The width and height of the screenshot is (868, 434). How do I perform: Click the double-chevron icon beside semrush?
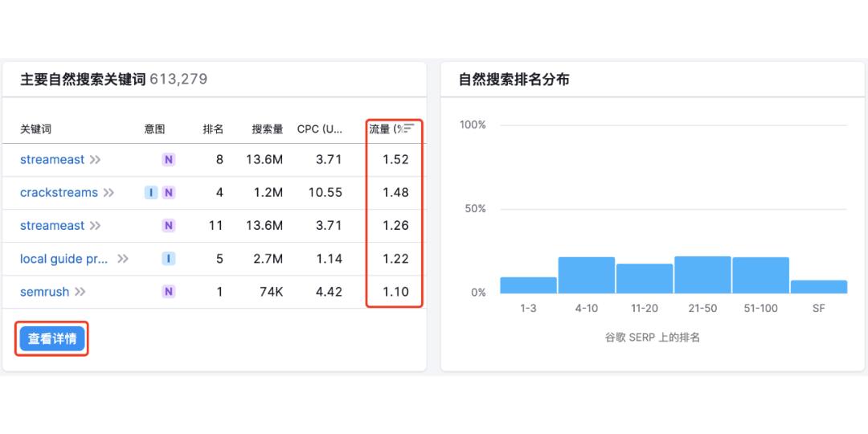[80, 292]
